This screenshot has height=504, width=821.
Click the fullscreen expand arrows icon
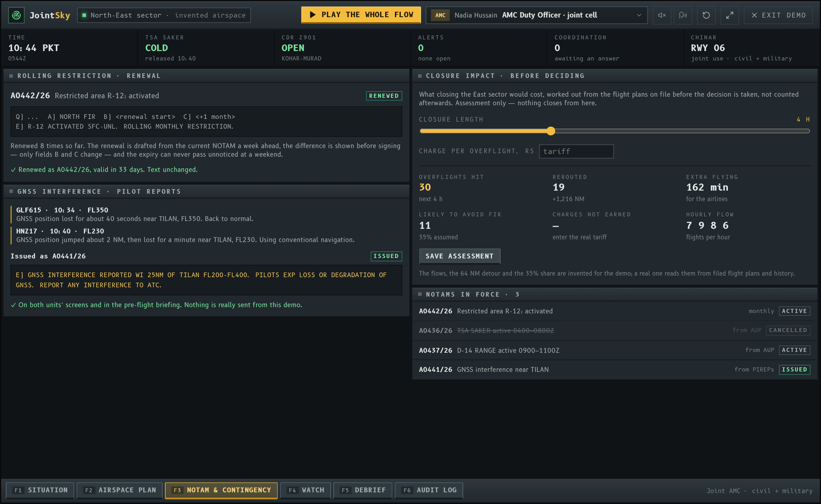click(x=729, y=15)
